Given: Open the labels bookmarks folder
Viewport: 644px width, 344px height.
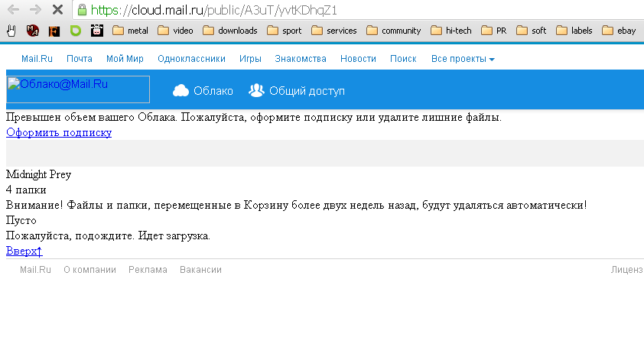Looking at the screenshot, I should point(574,31).
